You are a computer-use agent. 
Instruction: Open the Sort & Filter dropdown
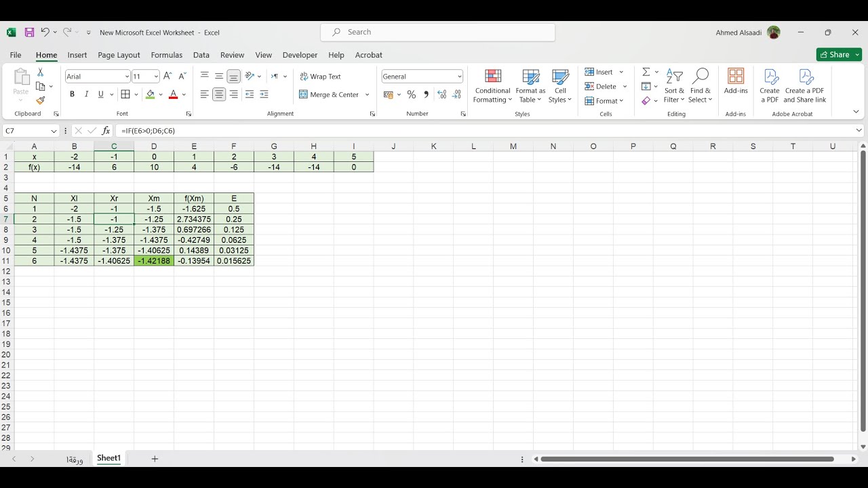pyautogui.click(x=674, y=85)
